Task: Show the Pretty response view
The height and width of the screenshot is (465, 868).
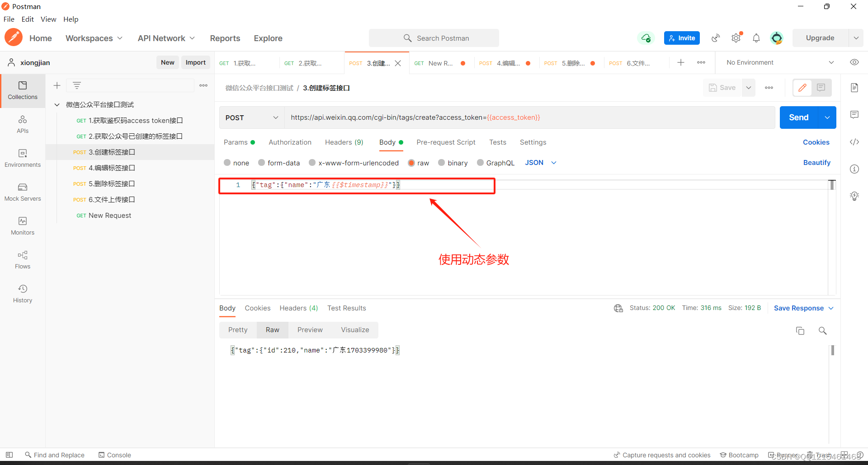Action: click(238, 330)
